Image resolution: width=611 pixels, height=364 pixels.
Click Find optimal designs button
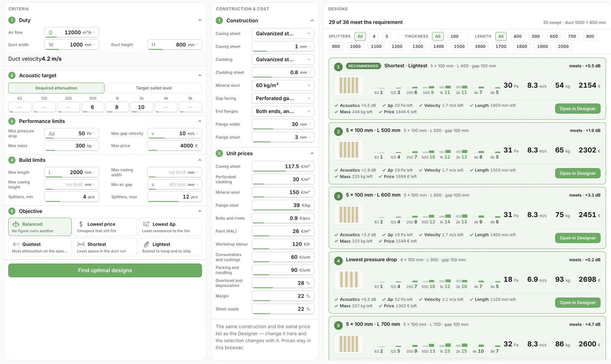[105, 270]
